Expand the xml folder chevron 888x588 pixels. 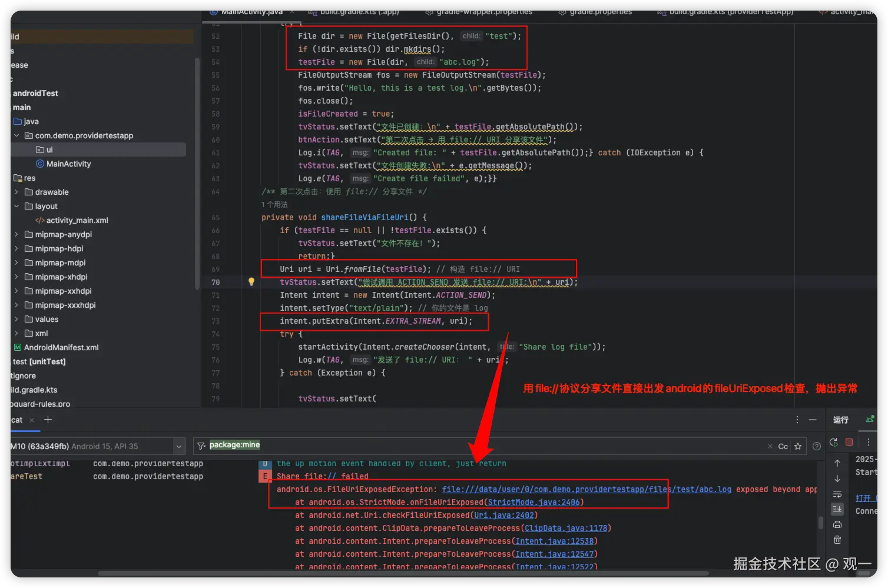(16, 333)
